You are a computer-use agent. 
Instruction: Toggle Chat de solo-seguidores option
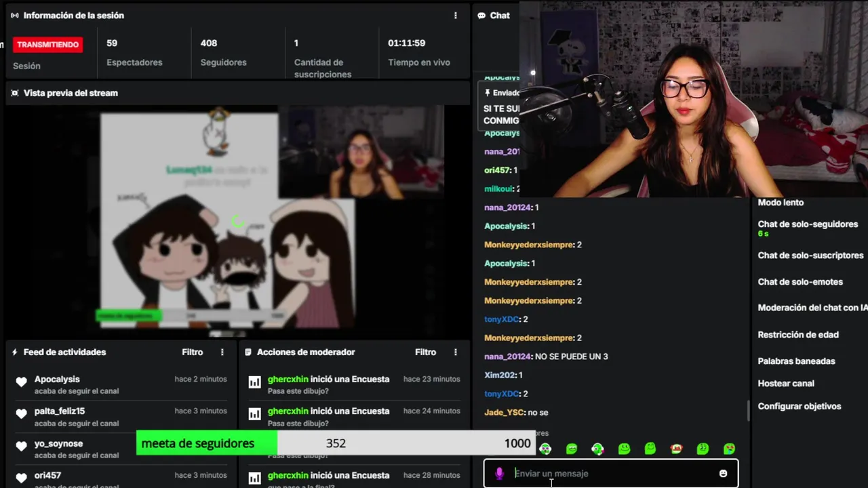coord(808,224)
